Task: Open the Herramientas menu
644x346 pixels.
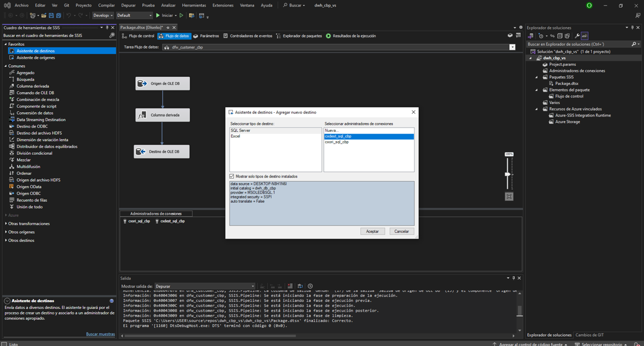Action: click(x=194, y=5)
